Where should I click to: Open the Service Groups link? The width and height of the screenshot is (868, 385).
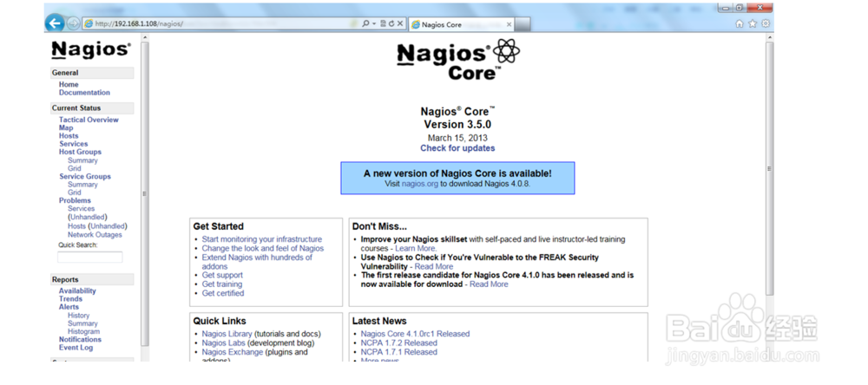click(85, 177)
